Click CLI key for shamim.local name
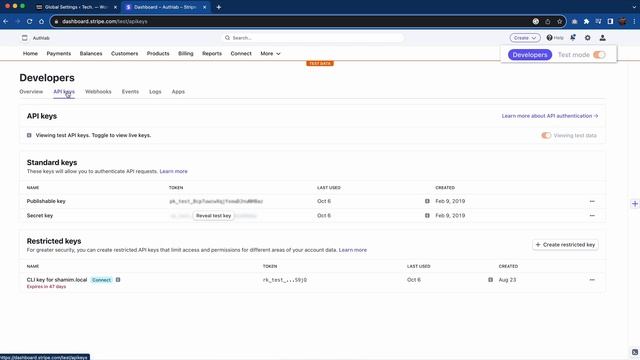Viewport: 640px width, 360px height. (x=57, y=280)
